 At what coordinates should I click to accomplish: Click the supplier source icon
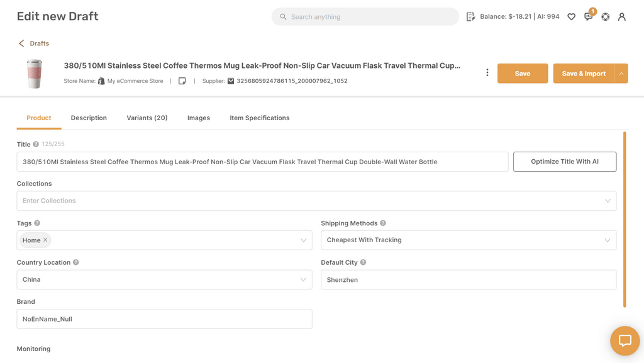coord(231,81)
